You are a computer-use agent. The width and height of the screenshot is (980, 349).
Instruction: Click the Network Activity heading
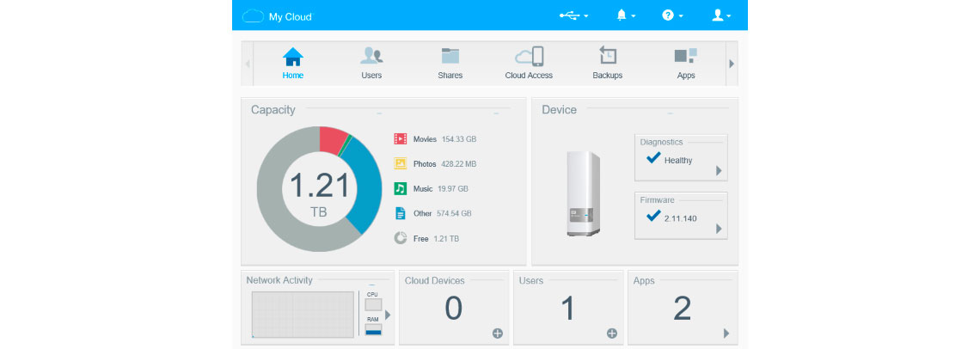(x=279, y=280)
